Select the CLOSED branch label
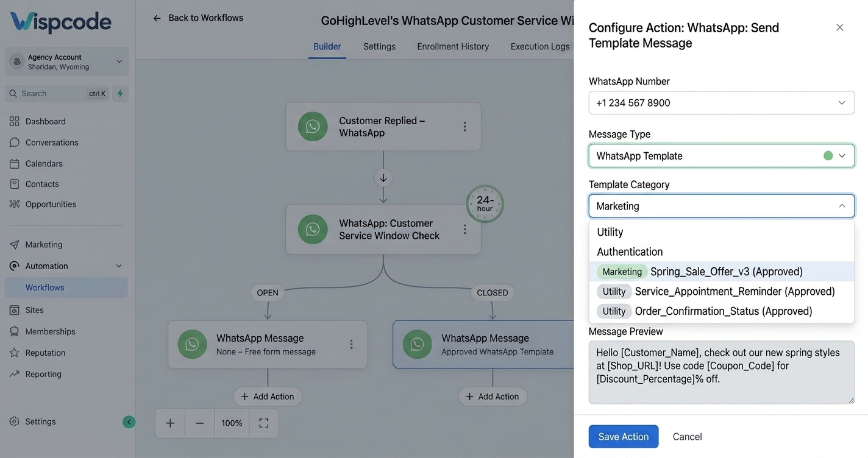The image size is (868, 458). tap(493, 293)
